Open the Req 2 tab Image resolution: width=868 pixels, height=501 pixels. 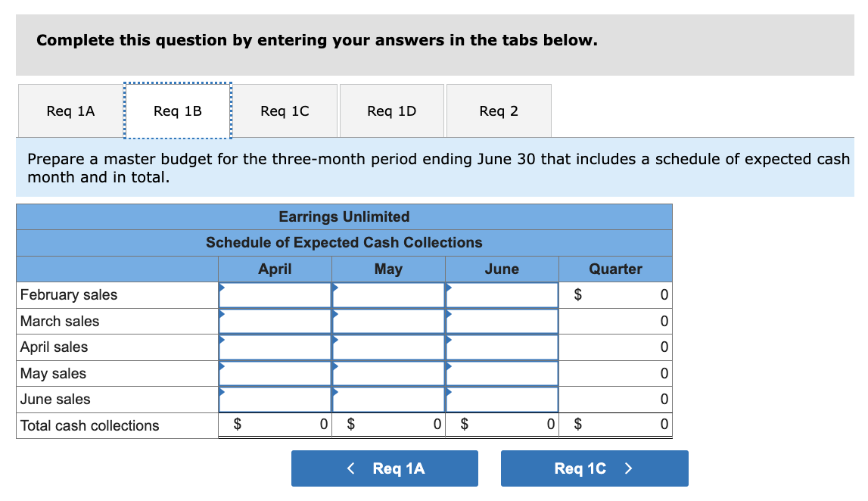coord(499,110)
